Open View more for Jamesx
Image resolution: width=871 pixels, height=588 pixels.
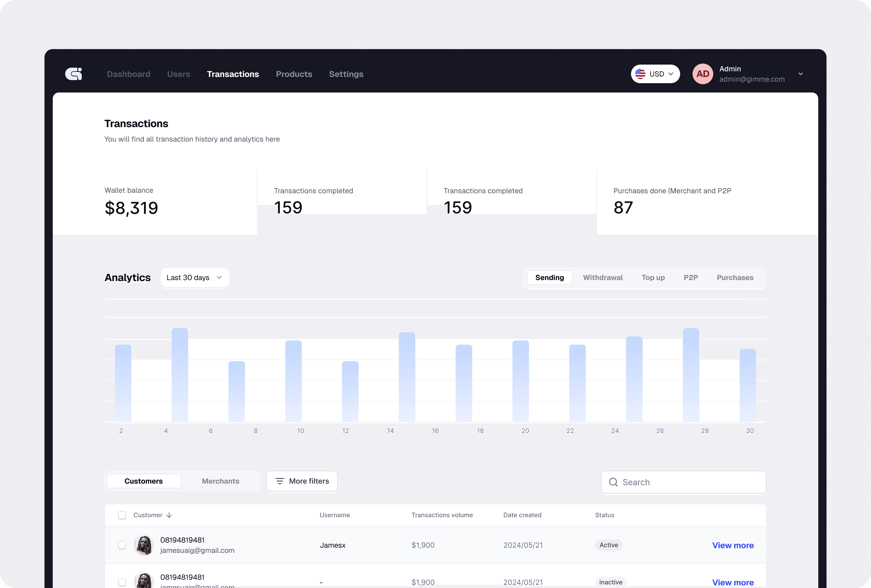pos(733,545)
